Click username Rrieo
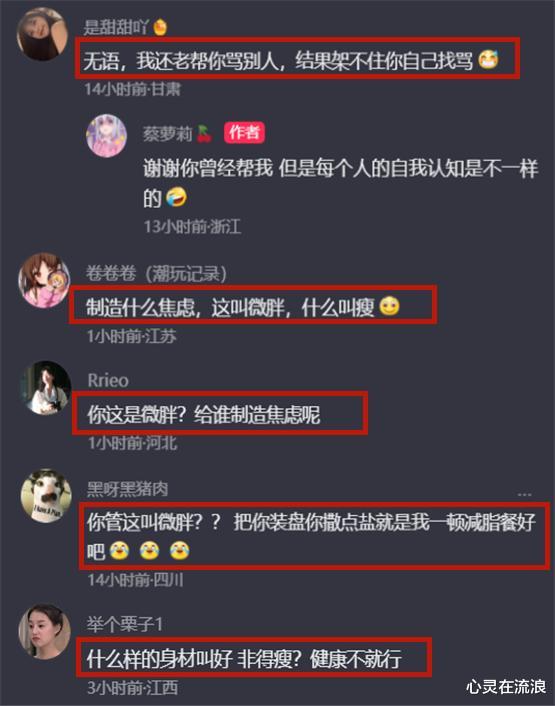This screenshot has height=706, width=555. coord(108,381)
